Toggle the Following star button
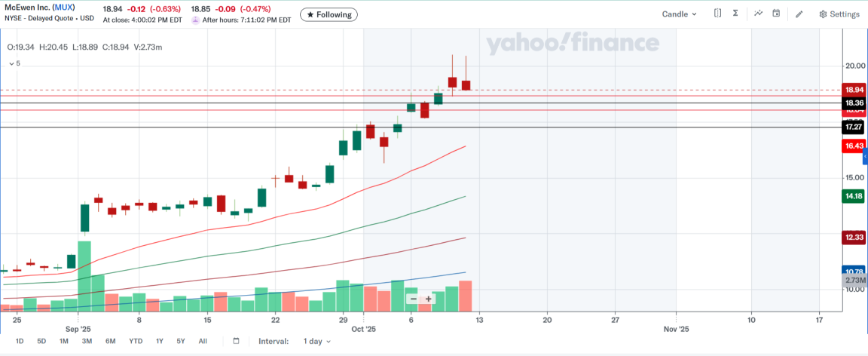This screenshot has width=868, height=356. [329, 14]
